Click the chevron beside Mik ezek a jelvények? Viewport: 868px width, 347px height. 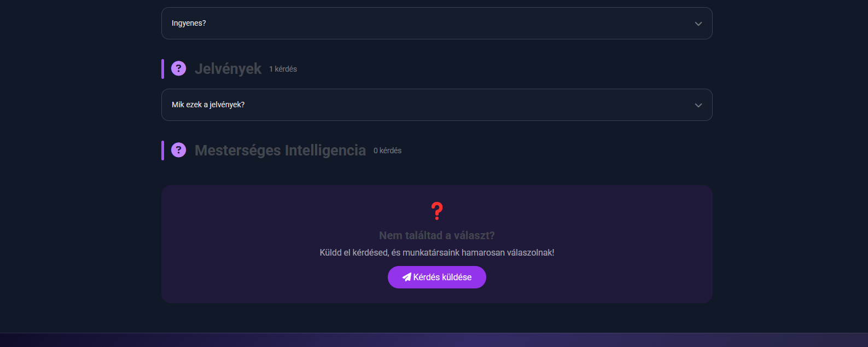(x=698, y=105)
